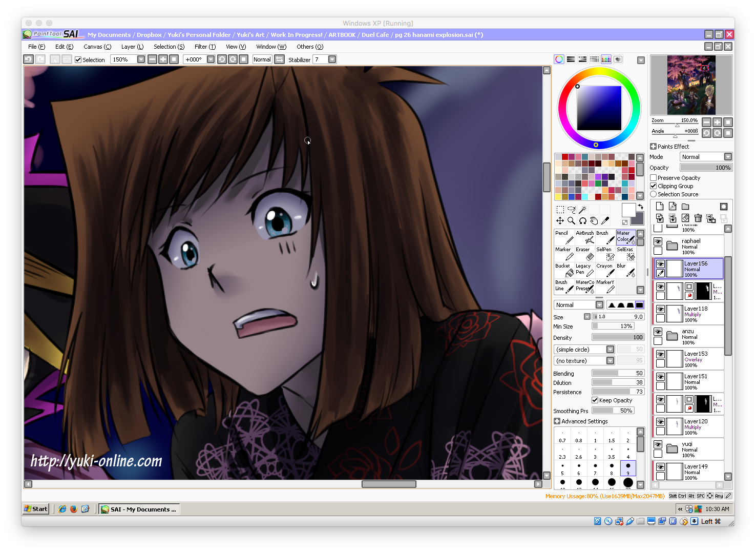
Task: Pick the Marker tool
Action: coord(564,254)
